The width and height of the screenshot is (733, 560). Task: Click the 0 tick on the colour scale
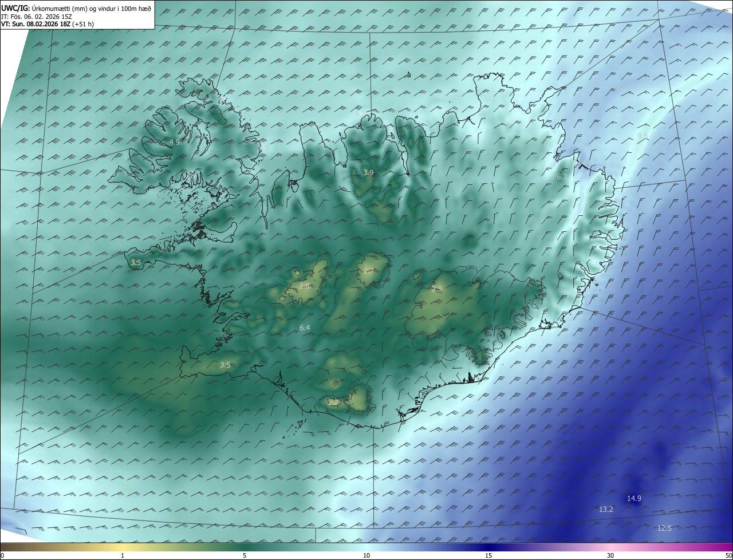2,555
